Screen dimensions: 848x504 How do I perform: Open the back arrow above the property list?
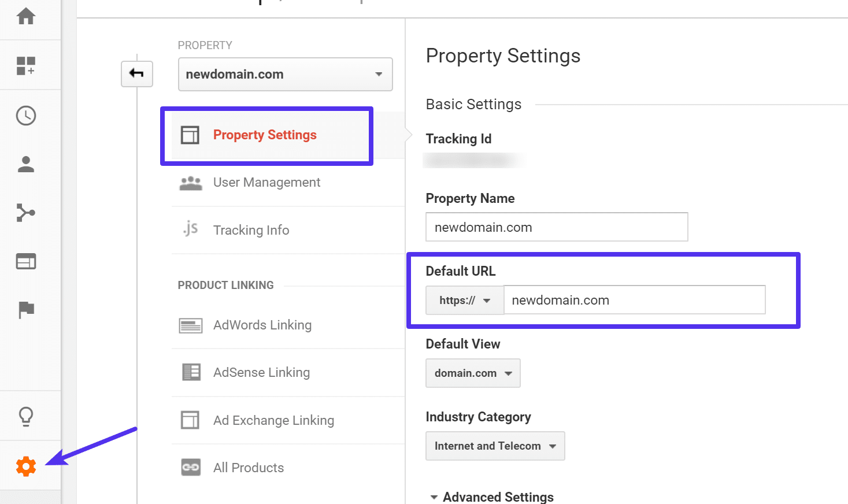[136, 74]
